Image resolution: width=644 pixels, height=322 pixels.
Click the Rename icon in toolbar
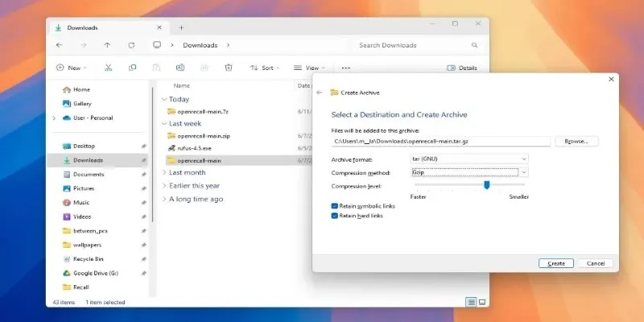(x=180, y=68)
